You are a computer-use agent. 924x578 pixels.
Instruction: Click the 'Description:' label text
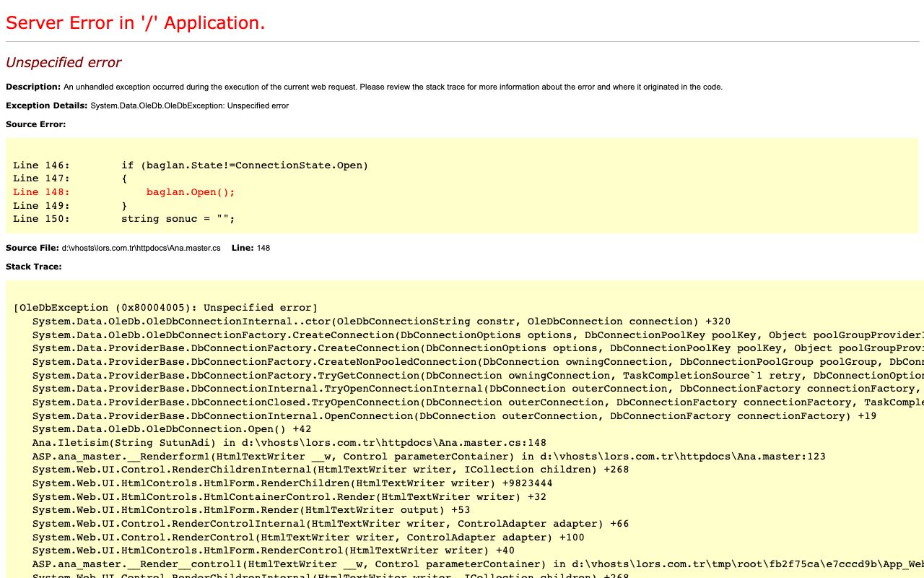tap(33, 87)
